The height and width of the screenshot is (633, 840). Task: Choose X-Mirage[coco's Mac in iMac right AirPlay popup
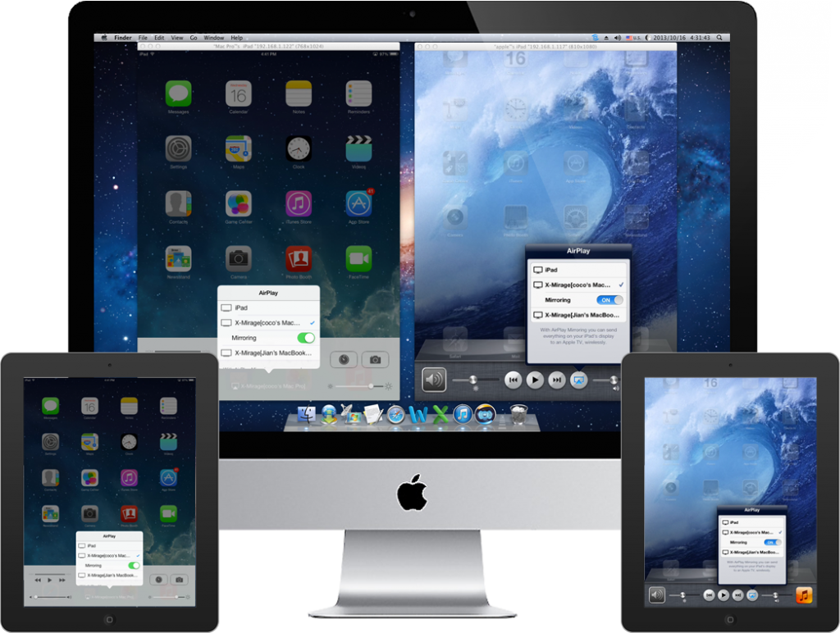point(578,285)
